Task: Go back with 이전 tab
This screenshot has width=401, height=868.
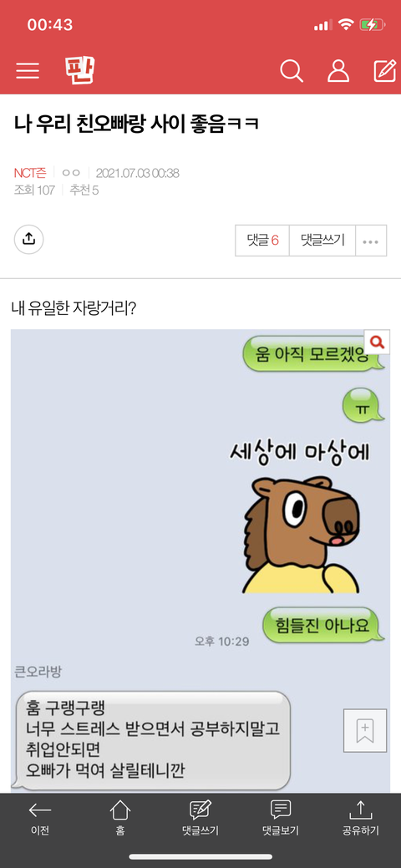Action: (x=40, y=820)
